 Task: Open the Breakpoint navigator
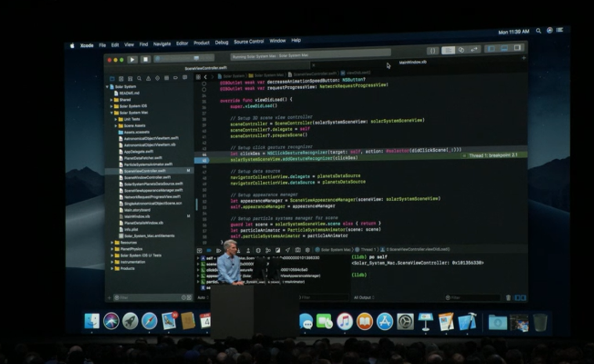176,78
